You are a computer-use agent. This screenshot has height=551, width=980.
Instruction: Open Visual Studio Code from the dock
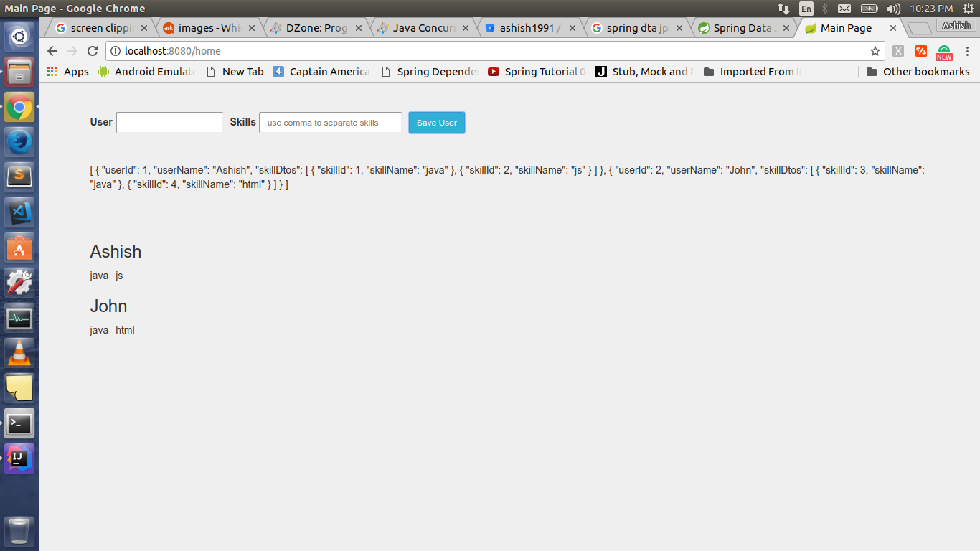[x=19, y=212]
